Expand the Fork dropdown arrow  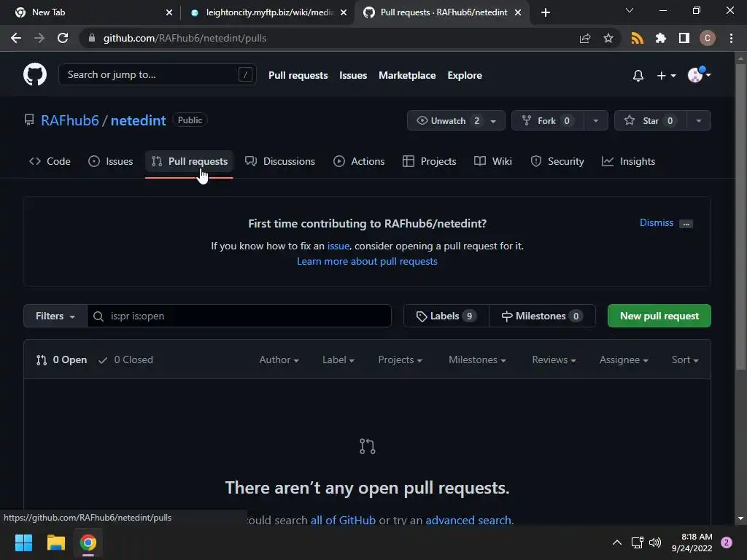(x=595, y=120)
